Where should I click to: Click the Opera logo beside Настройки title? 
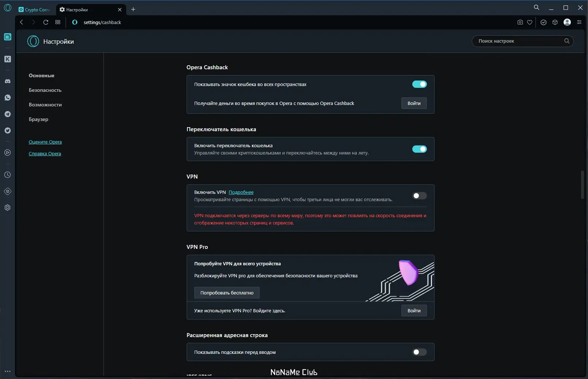[33, 42]
